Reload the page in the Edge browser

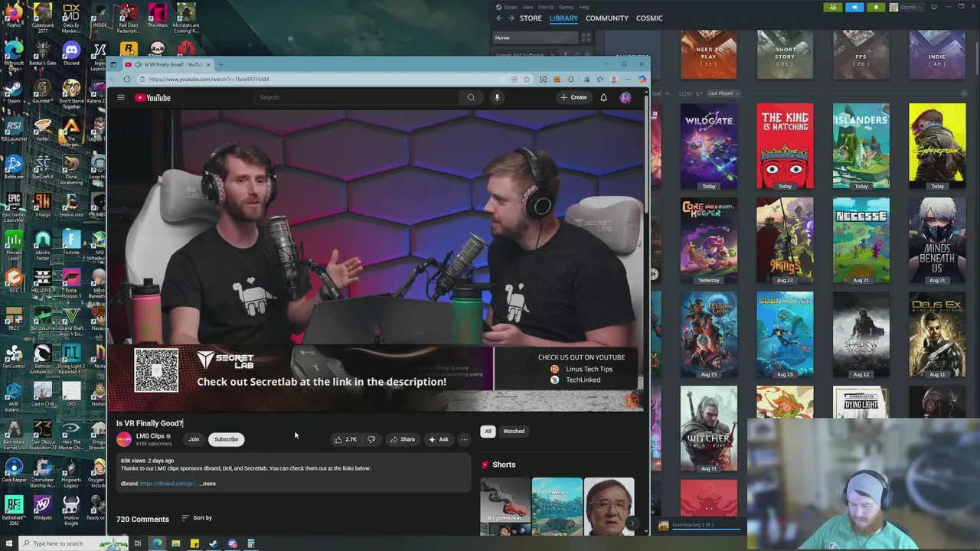(x=127, y=79)
